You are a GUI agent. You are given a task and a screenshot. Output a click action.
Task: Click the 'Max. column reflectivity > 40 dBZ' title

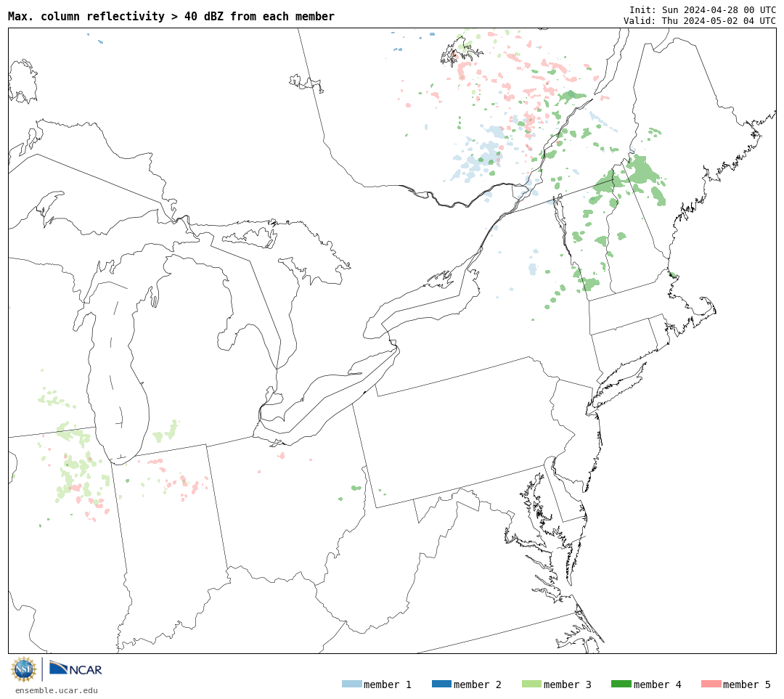(171, 17)
